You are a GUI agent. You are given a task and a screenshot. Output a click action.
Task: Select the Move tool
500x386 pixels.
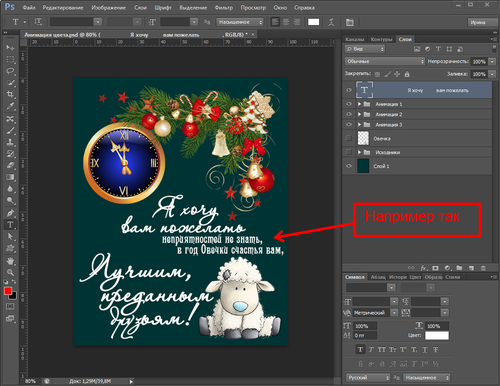[10, 48]
